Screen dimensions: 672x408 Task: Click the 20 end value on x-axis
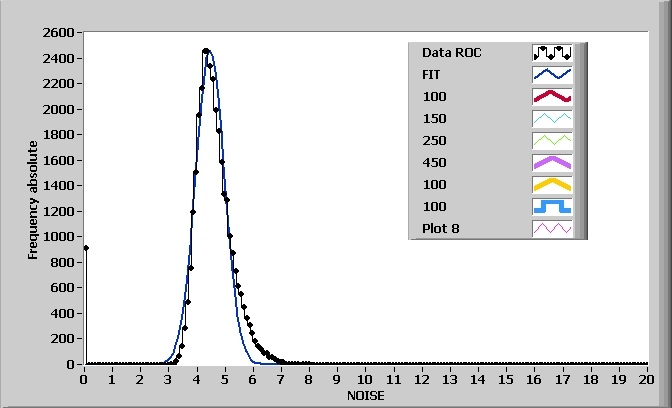[x=646, y=380]
